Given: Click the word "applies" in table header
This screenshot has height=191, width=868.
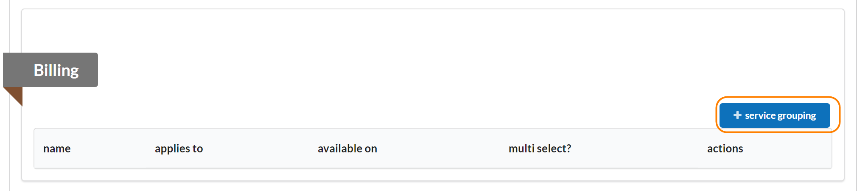Looking at the screenshot, I should pyautogui.click(x=172, y=149).
